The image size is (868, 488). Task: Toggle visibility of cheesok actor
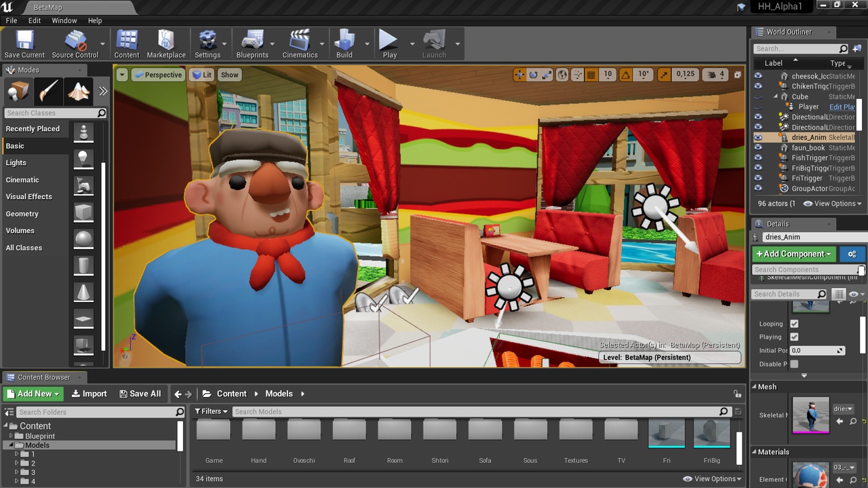pos(758,76)
